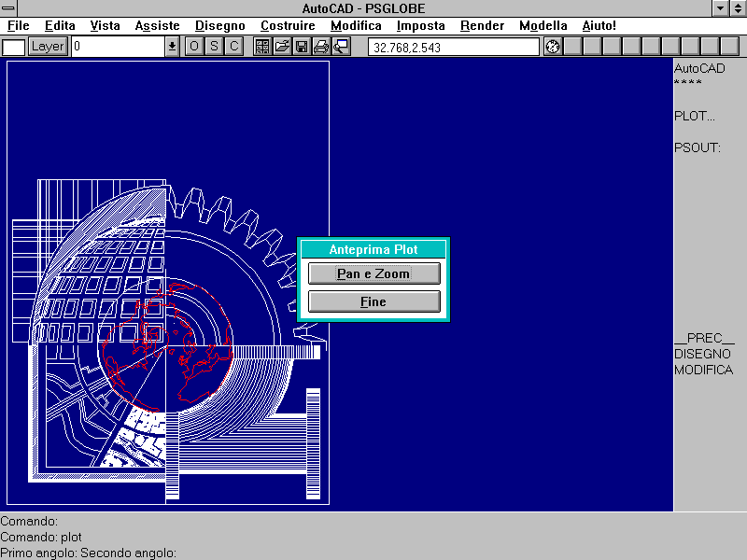Open the Vista menu
747x560 pixels.
(x=105, y=26)
